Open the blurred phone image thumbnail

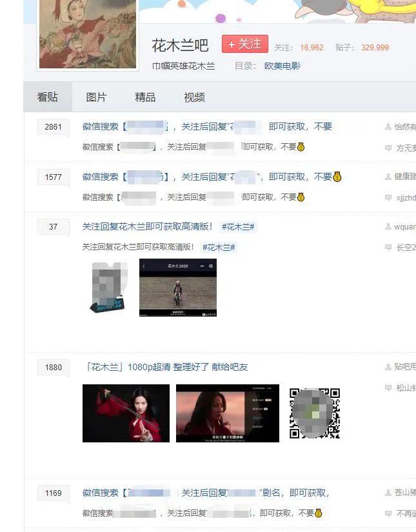point(109,287)
